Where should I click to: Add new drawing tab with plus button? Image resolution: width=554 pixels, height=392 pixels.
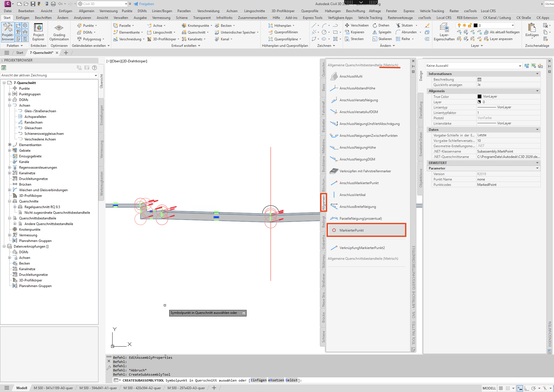tap(66, 53)
